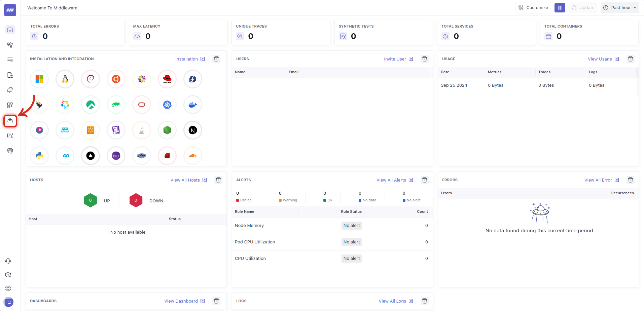
Task: Open the Home icon in the sidebar
Action: [10, 30]
